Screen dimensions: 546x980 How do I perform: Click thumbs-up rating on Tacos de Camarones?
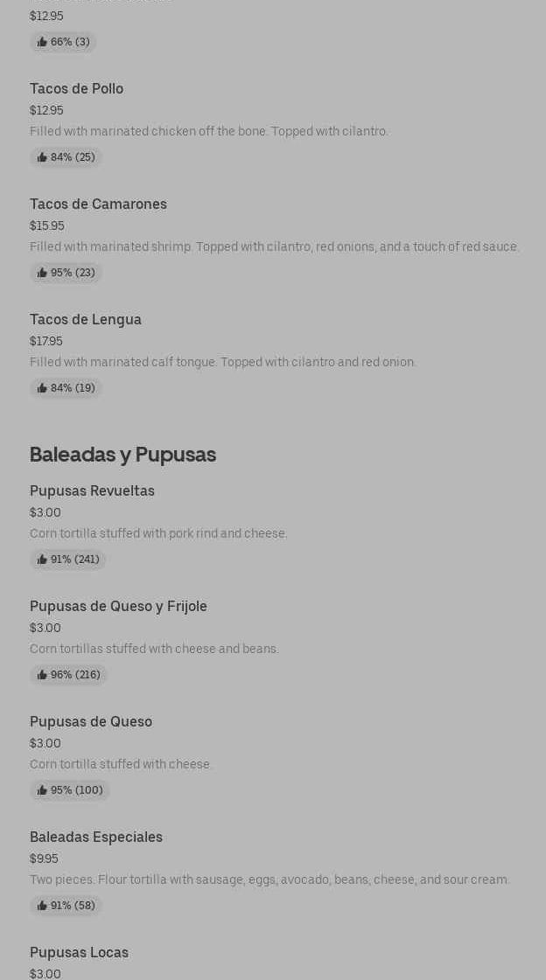[66, 273]
